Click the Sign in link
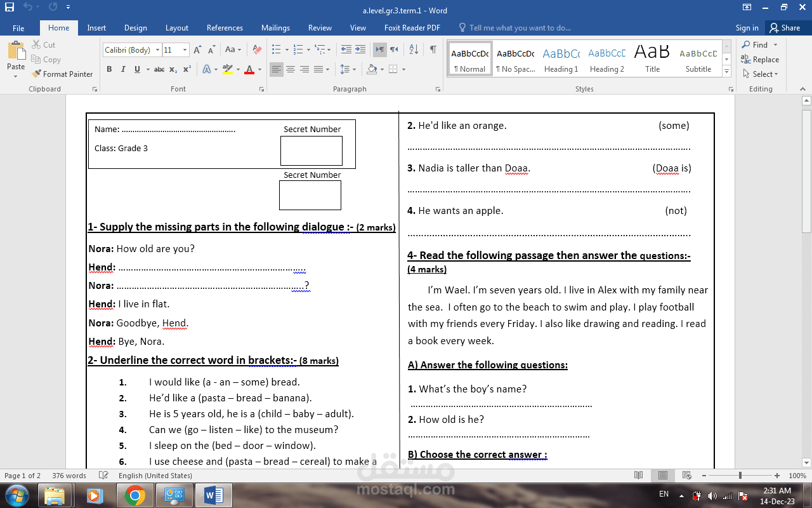Image resolution: width=812 pixels, height=508 pixels. click(747, 28)
